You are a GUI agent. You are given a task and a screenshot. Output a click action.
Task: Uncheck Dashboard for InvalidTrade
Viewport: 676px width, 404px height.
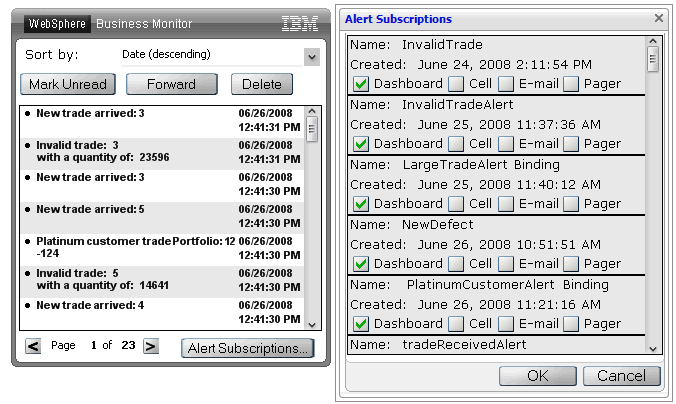tap(361, 84)
